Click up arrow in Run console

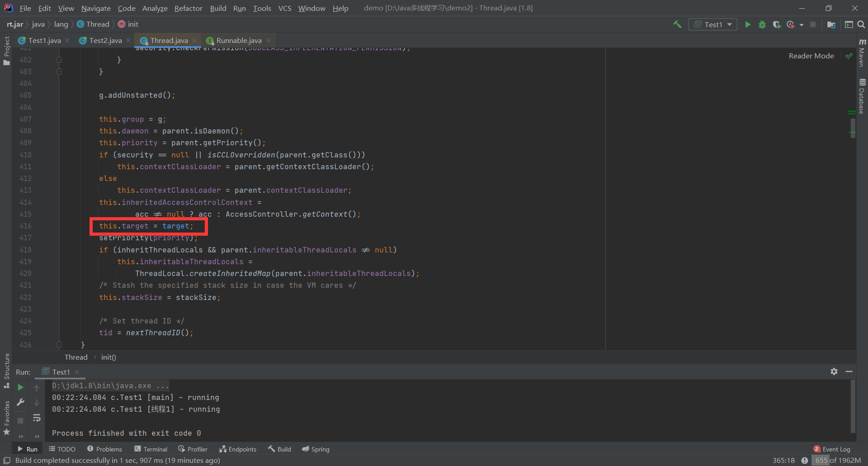[x=37, y=388]
